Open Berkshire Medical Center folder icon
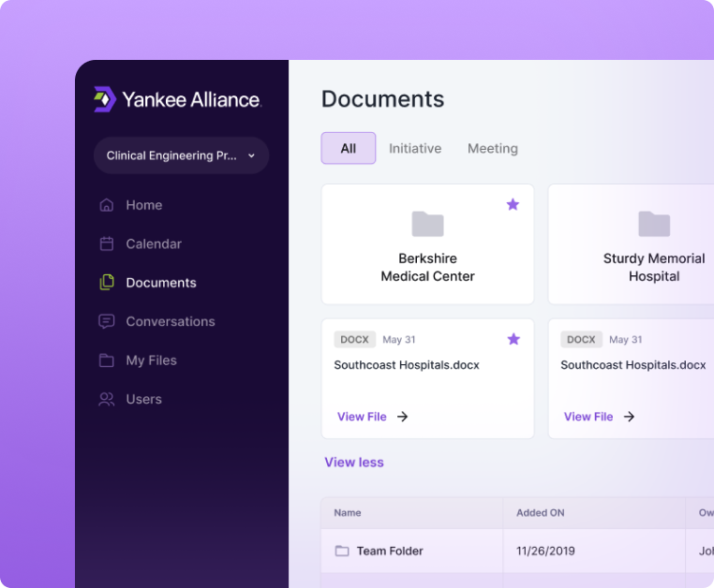The height and width of the screenshot is (588, 714). pos(427,224)
